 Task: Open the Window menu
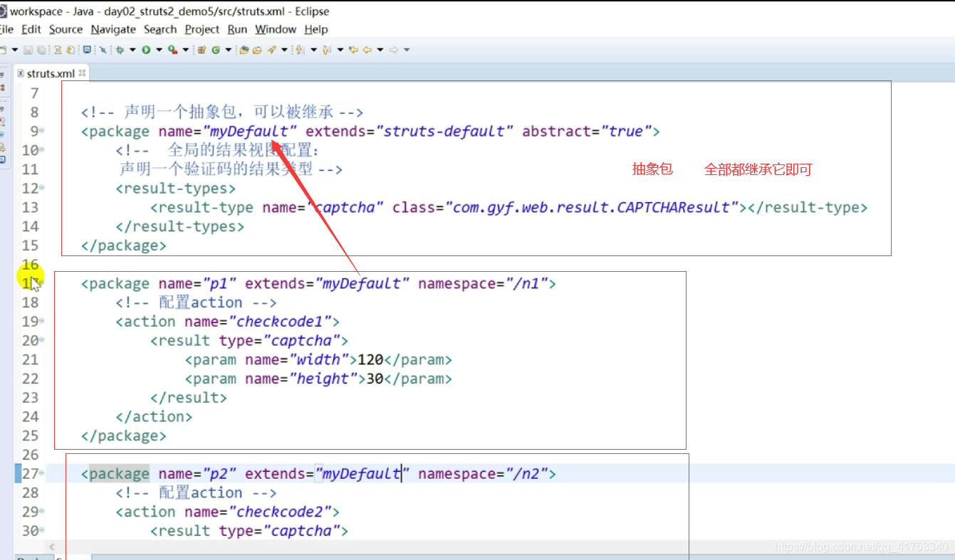[276, 29]
